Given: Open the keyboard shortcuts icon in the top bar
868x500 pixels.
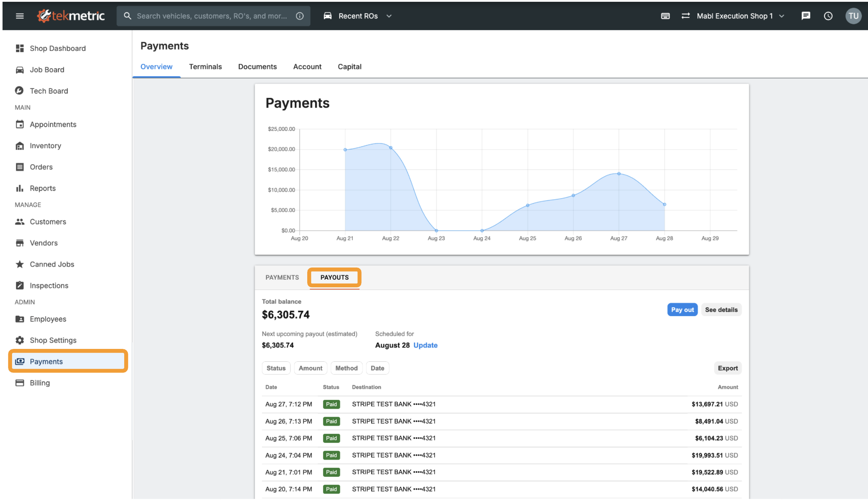Looking at the screenshot, I should pos(665,16).
